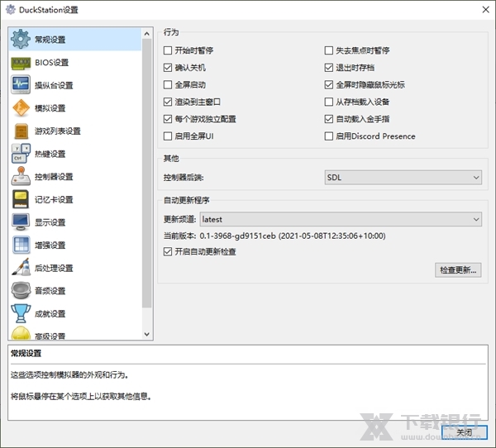Open the 控制器后端 SDL dropdown
Screen dimensions: 496x448
click(403, 178)
